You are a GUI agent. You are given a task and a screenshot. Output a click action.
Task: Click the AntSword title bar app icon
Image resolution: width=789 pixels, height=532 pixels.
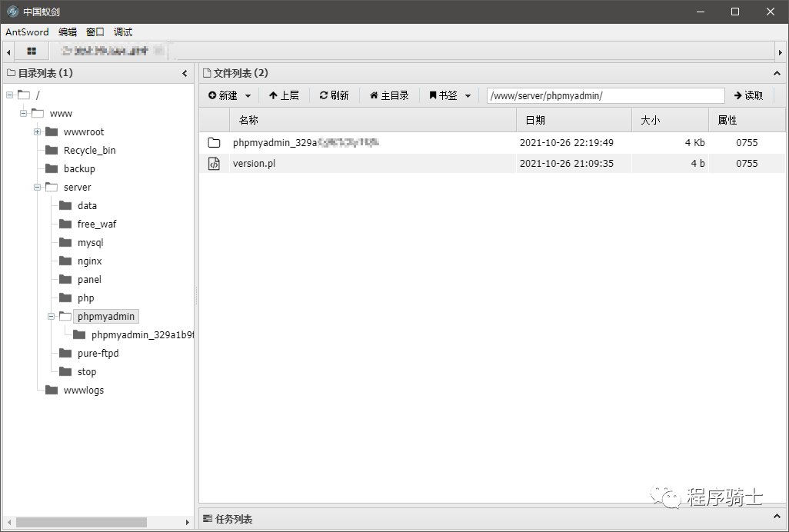click(12, 12)
